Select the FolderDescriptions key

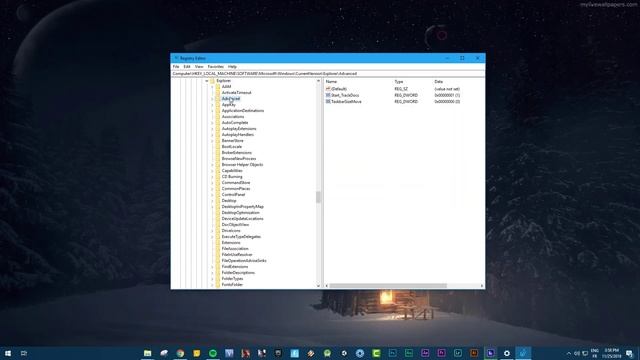(x=238, y=273)
